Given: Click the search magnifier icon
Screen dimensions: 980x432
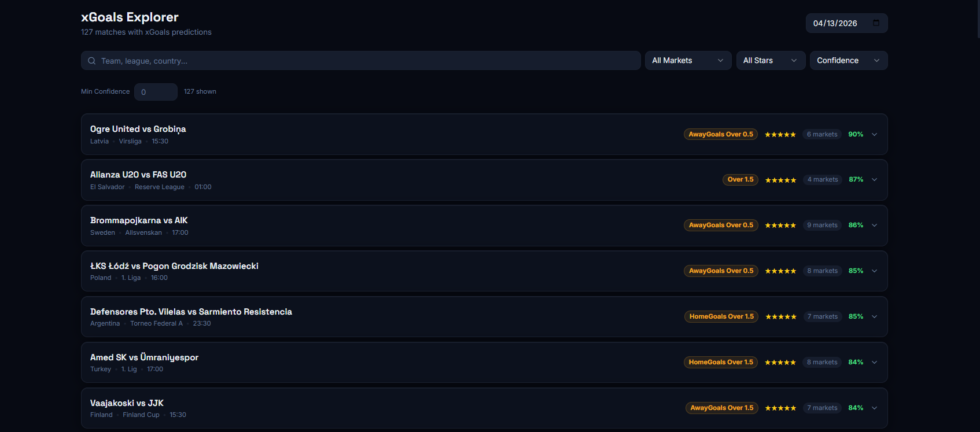Looking at the screenshot, I should click(x=91, y=61).
